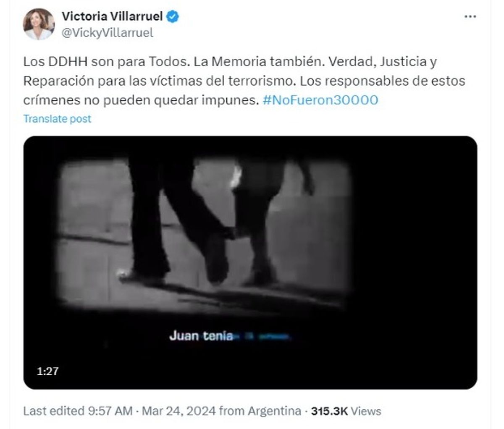504x429 pixels.
Task: Click the word 'Views' in the footer
Action: [366, 411]
